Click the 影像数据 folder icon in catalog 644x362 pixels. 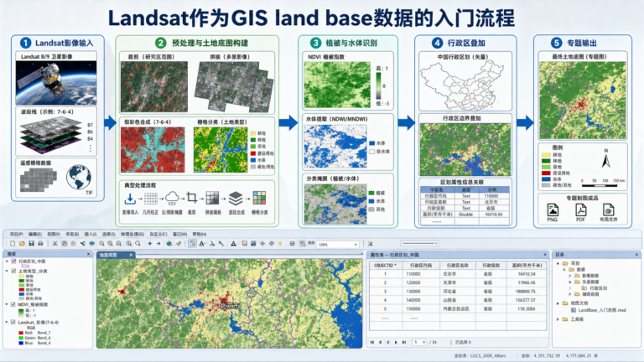578,276
